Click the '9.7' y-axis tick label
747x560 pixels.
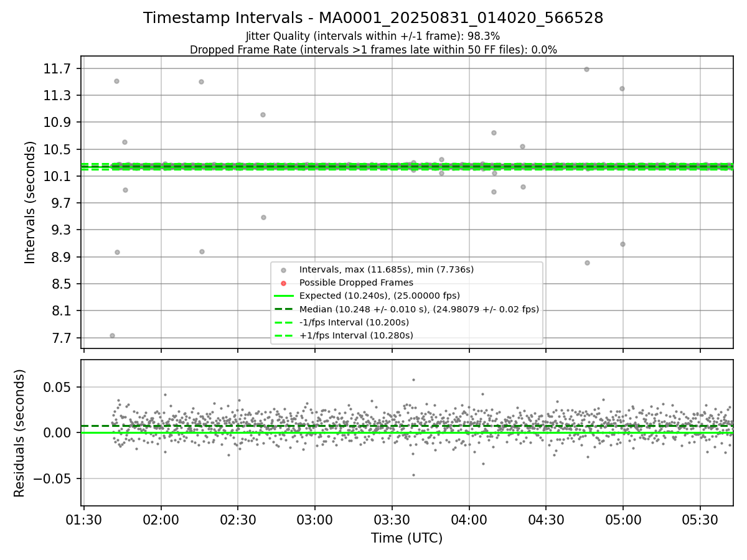(x=60, y=203)
